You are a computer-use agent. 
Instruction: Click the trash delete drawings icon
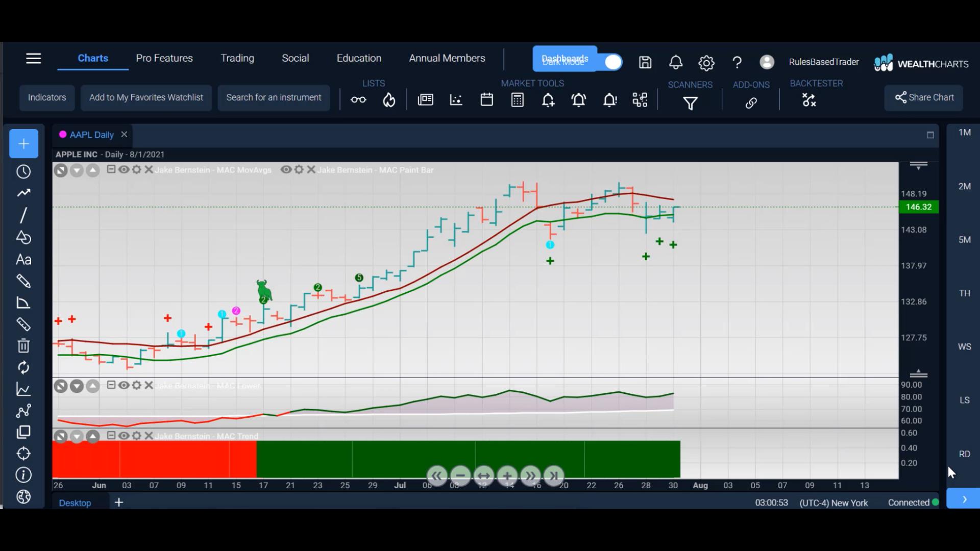click(23, 346)
